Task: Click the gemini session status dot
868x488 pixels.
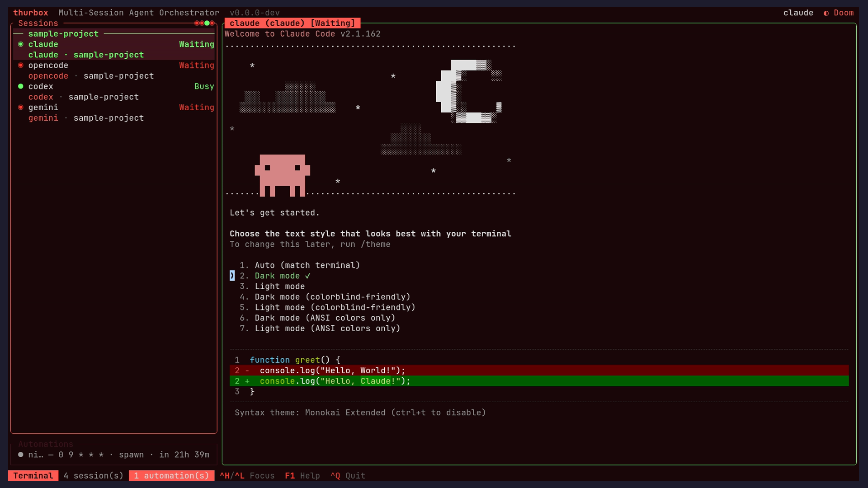Action: pos(20,107)
